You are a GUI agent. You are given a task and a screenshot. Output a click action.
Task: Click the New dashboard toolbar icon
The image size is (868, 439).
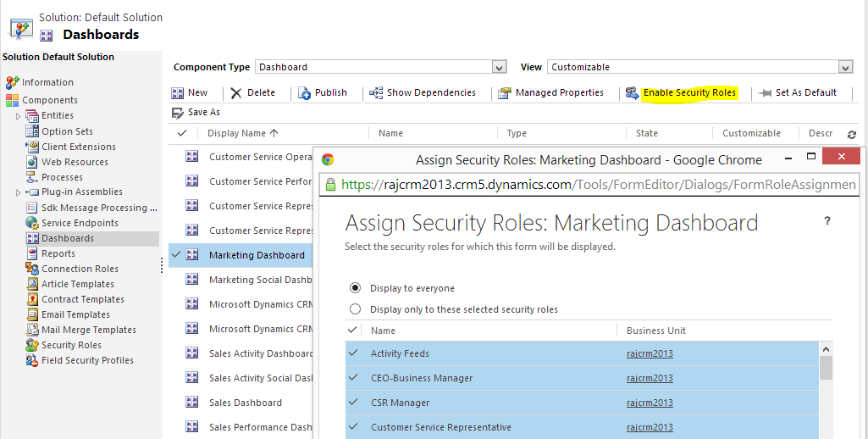point(178,93)
